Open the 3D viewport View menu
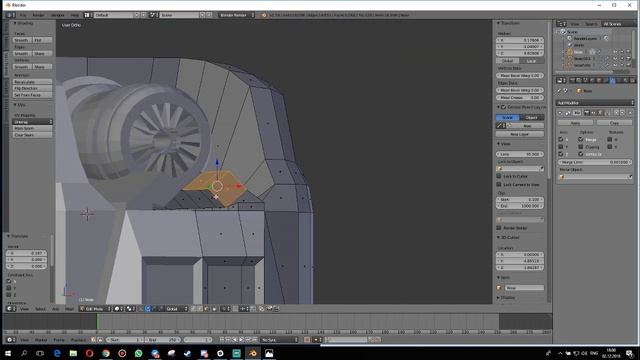The width and height of the screenshot is (640, 360). coord(24,309)
